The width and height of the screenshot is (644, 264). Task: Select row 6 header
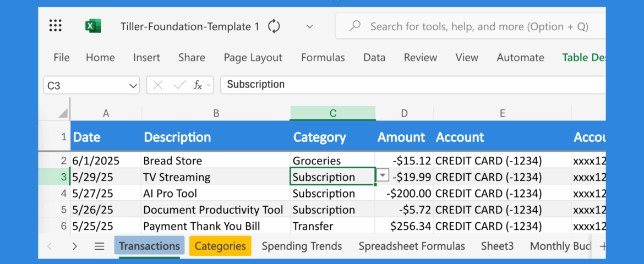tap(54, 226)
